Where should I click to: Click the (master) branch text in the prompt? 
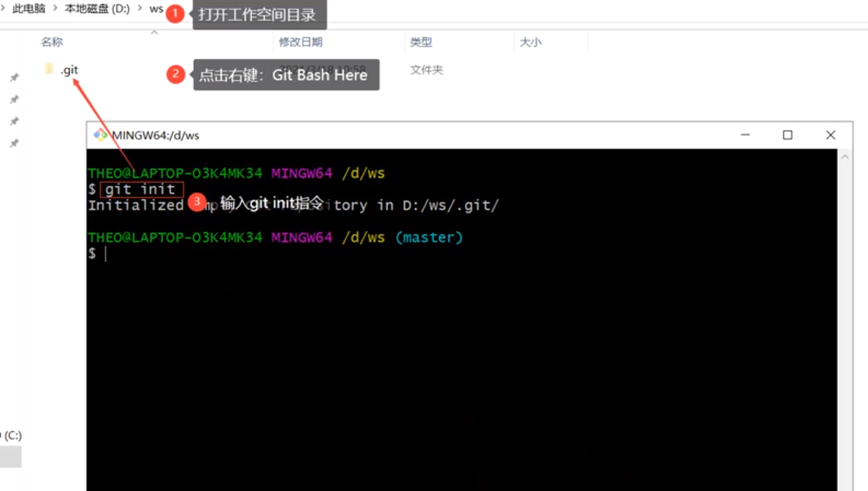[x=429, y=237]
